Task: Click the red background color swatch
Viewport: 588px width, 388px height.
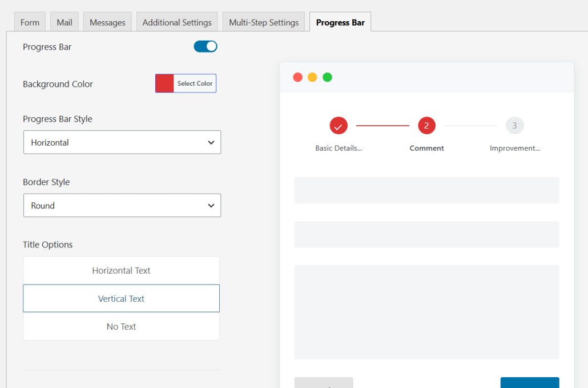Action: (164, 83)
